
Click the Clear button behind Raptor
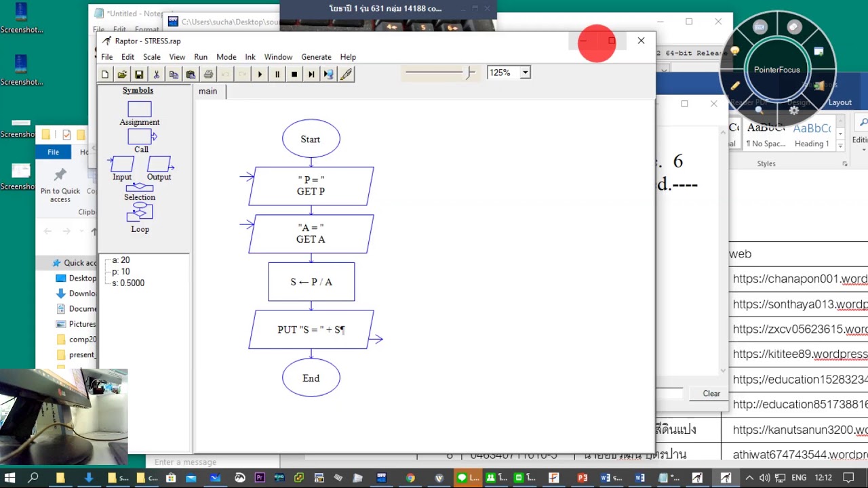pyautogui.click(x=711, y=393)
